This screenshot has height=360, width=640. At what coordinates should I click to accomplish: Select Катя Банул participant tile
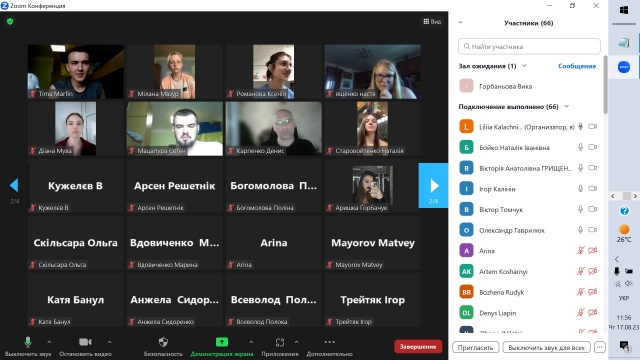pyautogui.click(x=76, y=300)
